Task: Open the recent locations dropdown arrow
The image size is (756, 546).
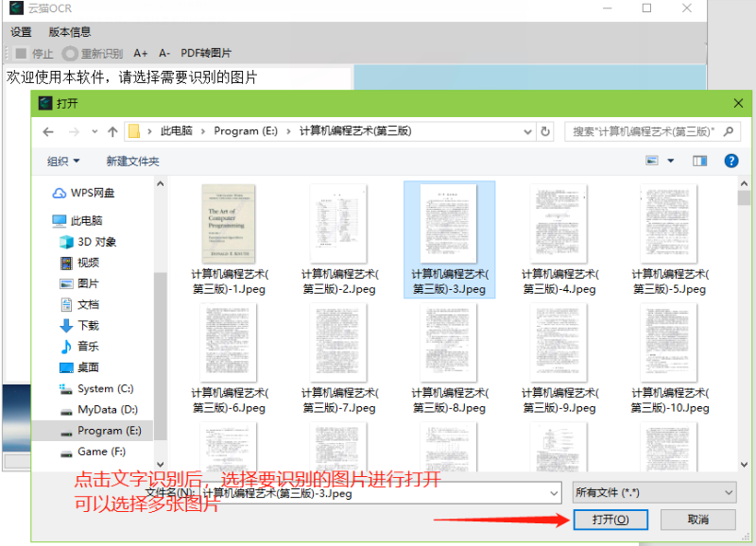Action: [94, 131]
